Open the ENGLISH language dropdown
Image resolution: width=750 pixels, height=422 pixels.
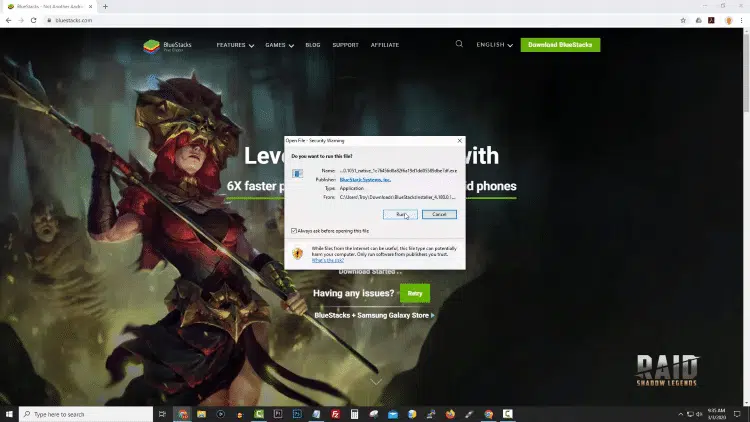point(494,44)
